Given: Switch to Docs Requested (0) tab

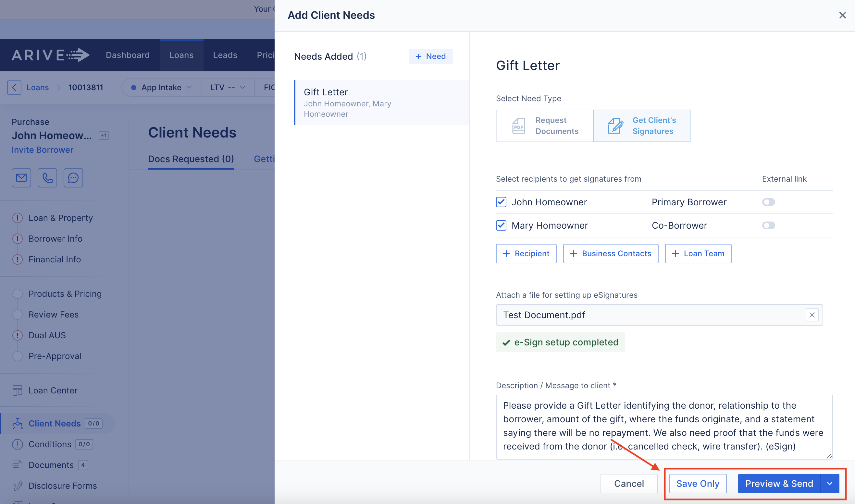Looking at the screenshot, I should [x=191, y=159].
